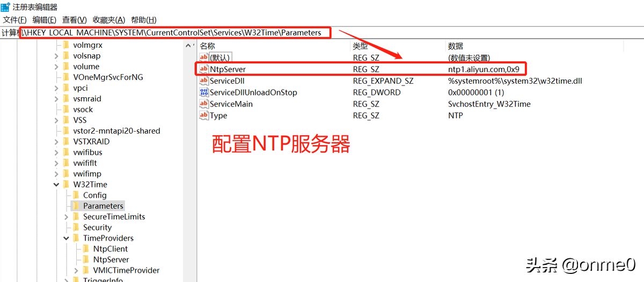Collapse the W32Time key
The height and width of the screenshot is (282, 644).
[56, 185]
